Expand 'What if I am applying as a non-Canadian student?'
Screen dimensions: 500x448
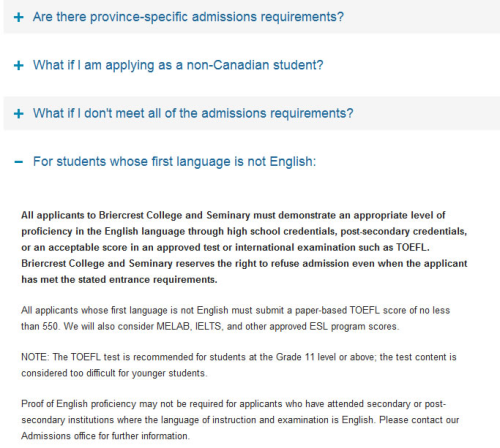point(178,65)
